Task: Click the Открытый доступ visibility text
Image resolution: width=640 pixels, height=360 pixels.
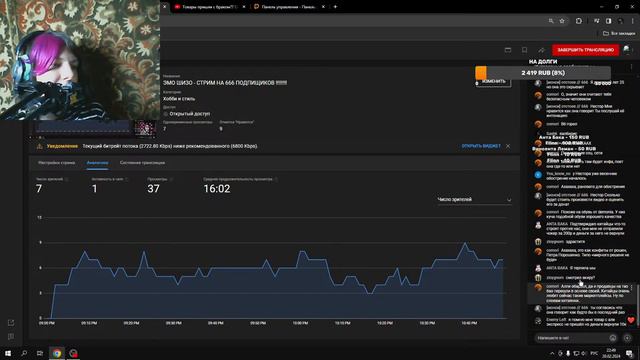Action: tap(189, 114)
